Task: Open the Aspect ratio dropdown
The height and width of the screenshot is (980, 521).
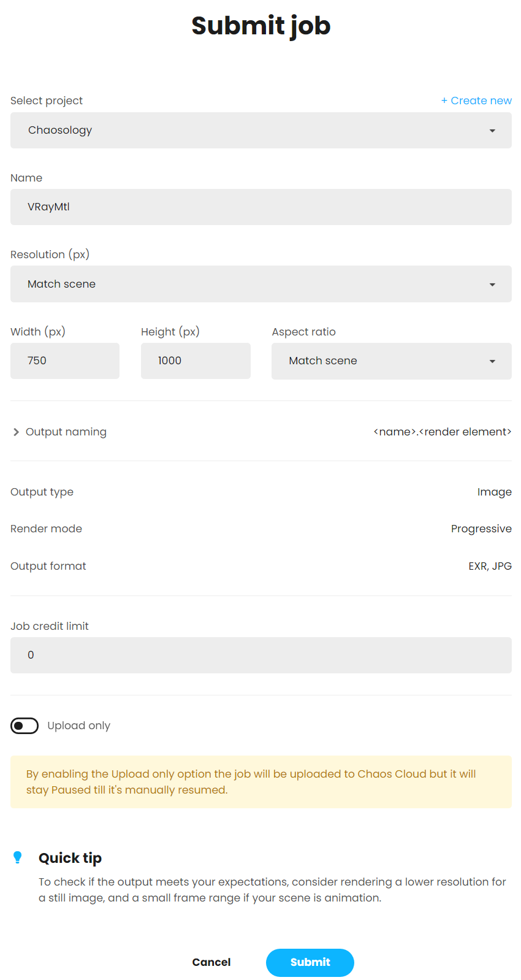Action: [x=391, y=361]
